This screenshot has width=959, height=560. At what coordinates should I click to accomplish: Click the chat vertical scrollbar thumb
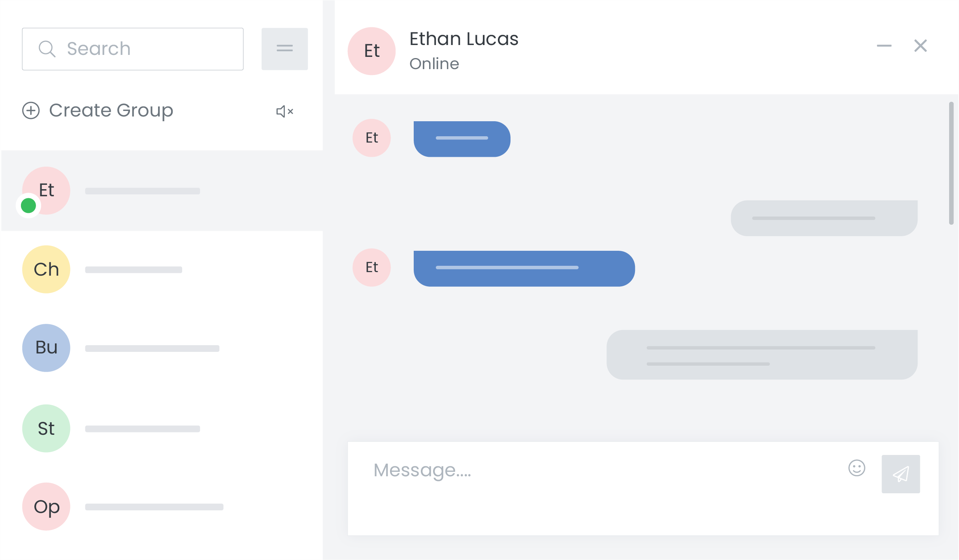click(951, 163)
